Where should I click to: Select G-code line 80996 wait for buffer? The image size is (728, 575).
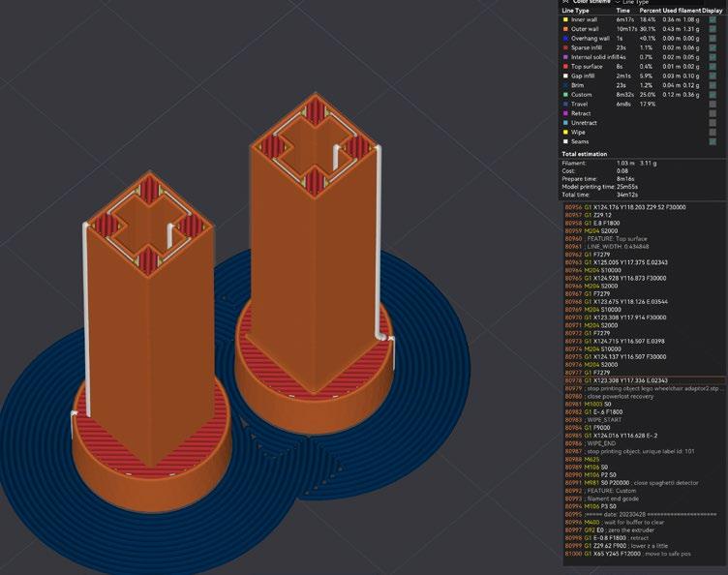click(644, 522)
